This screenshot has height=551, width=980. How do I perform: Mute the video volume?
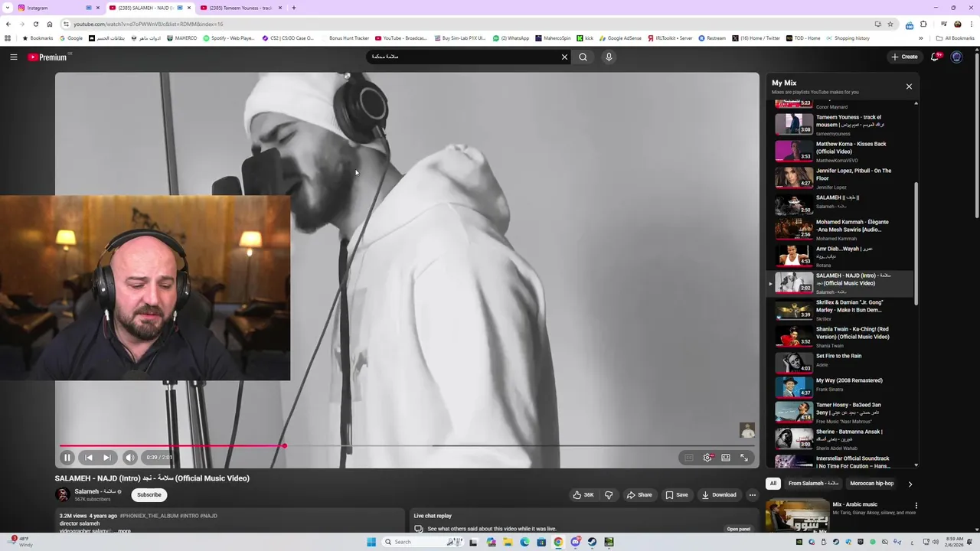[130, 458]
